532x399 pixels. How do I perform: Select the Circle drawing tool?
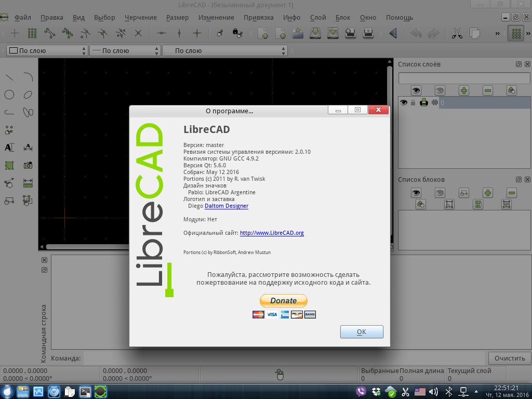(9, 95)
